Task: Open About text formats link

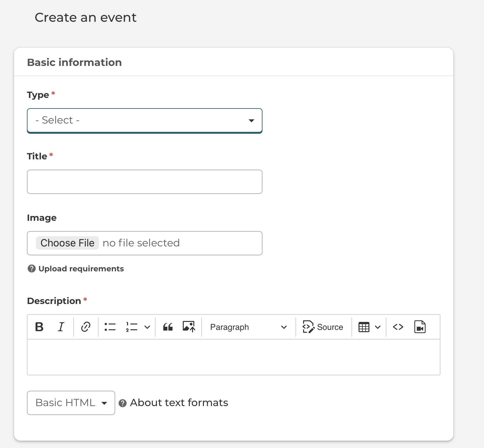Action: click(x=179, y=403)
